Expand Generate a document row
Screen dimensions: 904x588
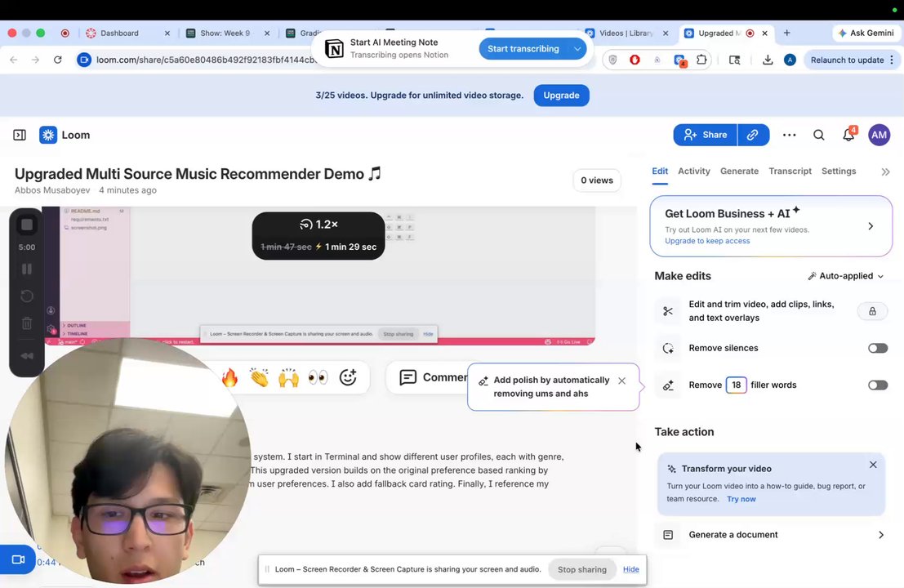[772, 535]
